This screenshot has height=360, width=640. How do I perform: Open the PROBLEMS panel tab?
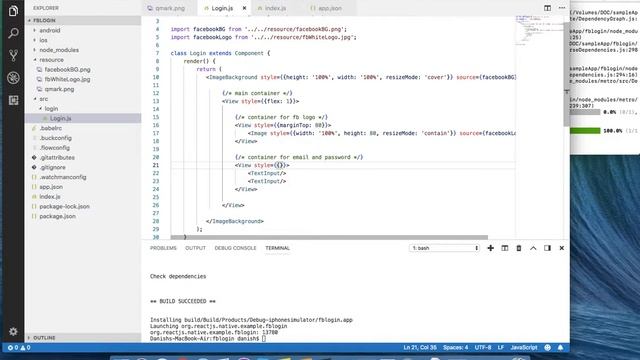pos(163,248)
